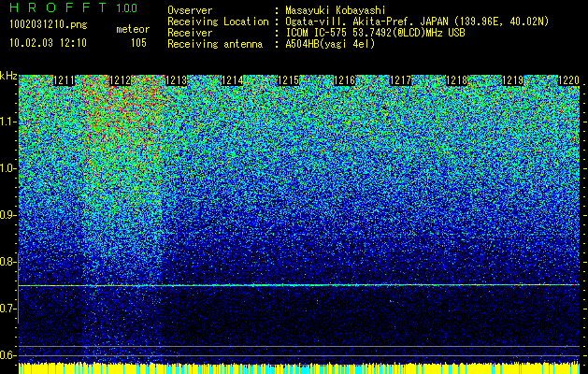Click the 1216 time marker
This screenshot has height=374, width=588.
[x=345, y=80]
